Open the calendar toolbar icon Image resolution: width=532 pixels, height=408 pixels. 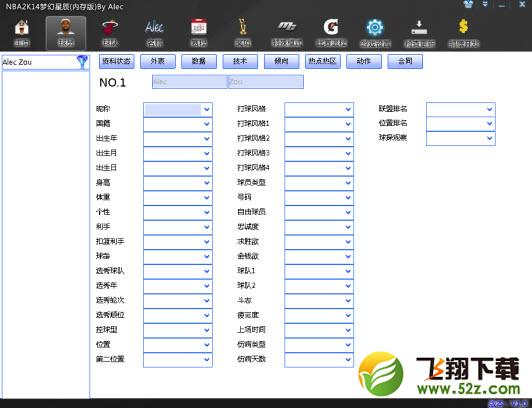click(x=199, y=27)
